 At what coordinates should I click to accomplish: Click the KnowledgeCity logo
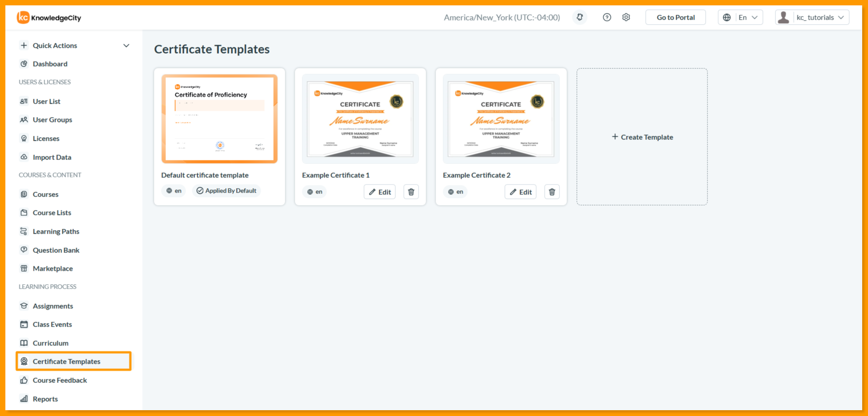[x=49, y=17]
